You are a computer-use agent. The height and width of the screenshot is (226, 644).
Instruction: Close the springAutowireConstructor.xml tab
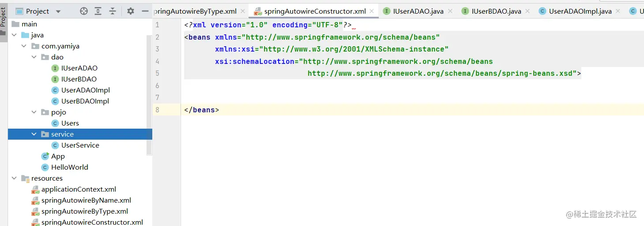coord(372,11)
